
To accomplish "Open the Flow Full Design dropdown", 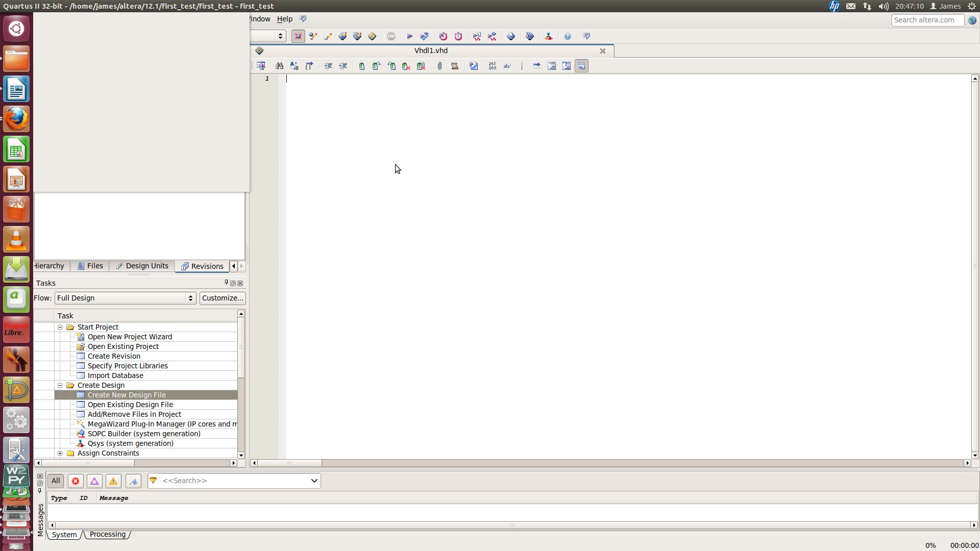I will (x=125, y=298).
